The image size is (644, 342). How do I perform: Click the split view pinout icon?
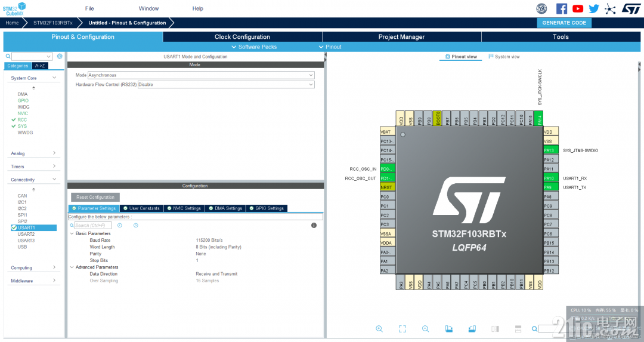tap(496, 329)
